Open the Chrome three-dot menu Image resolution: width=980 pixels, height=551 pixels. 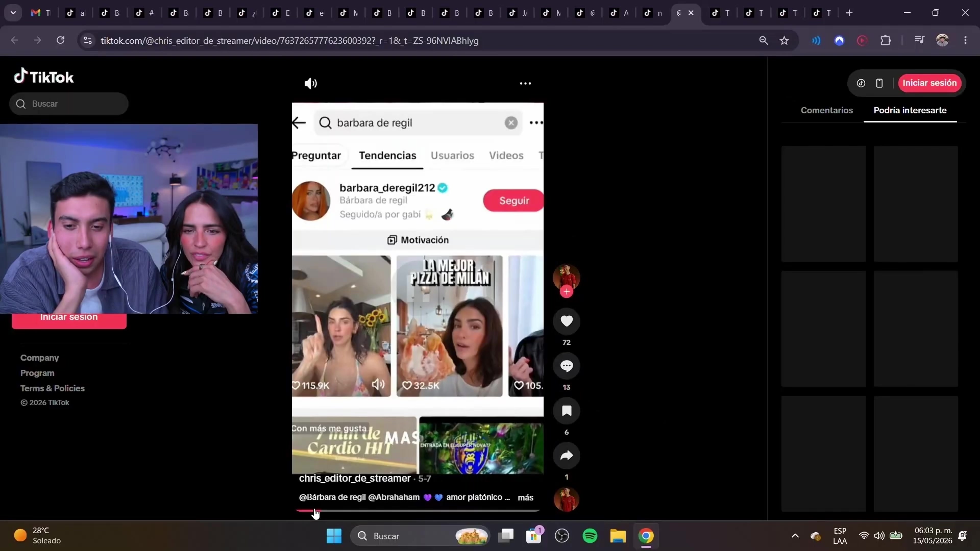pos(965,40)
